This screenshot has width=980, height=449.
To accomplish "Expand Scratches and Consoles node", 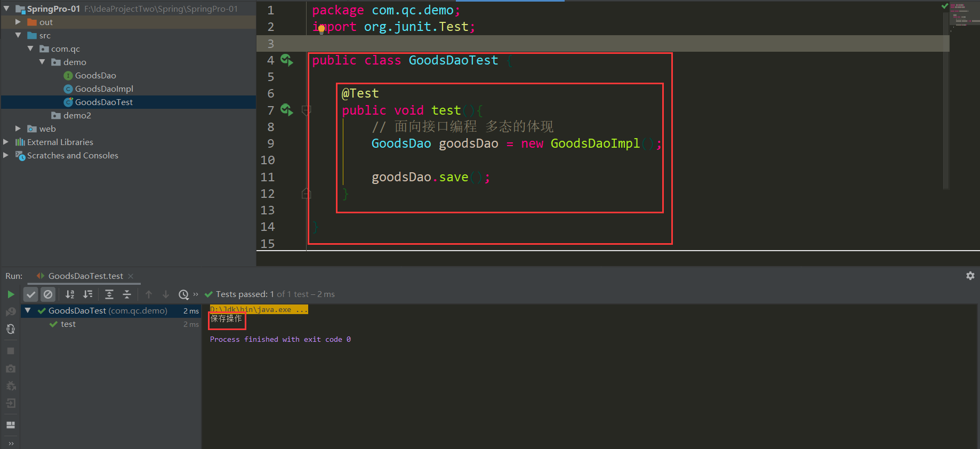I will [6, 155].
